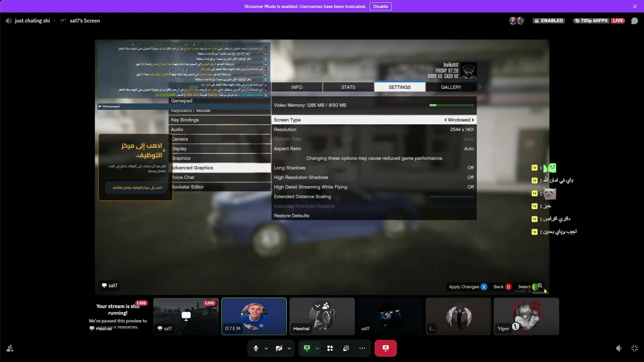Select the SETTINGS tab
Screen dimensions: 644x362
(x=399, y=87)
